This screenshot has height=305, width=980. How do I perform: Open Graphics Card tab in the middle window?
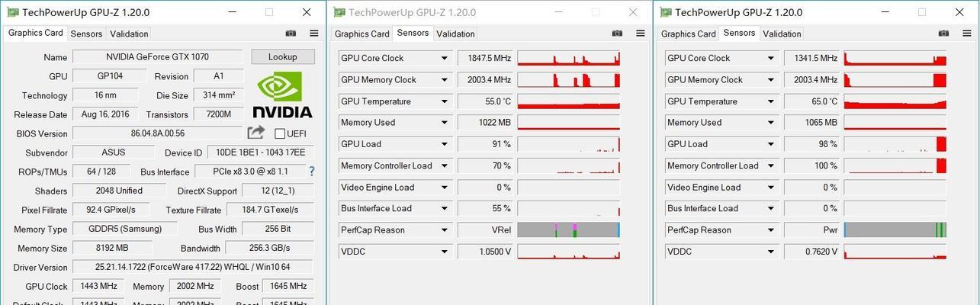(x=362, y=34)
